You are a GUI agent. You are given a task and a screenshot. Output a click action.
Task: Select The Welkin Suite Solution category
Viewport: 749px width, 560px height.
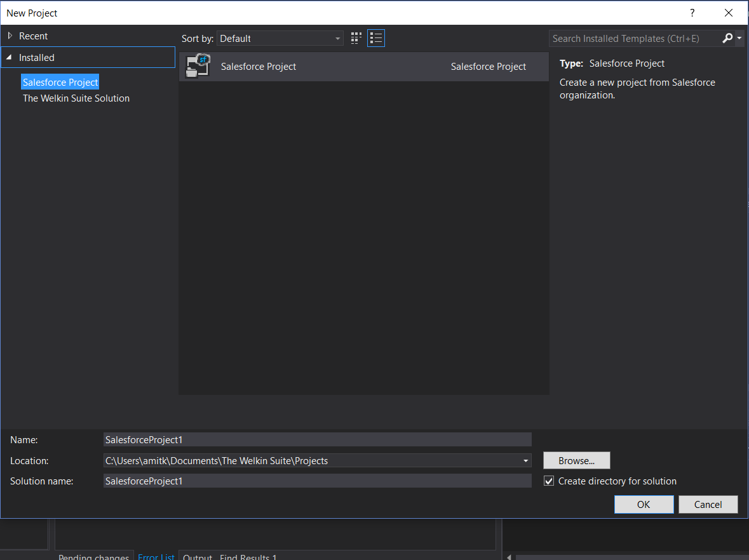tap(76, 98)
